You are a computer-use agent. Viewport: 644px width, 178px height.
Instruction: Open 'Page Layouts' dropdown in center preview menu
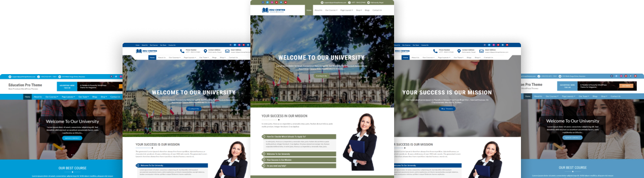[347, 10]
